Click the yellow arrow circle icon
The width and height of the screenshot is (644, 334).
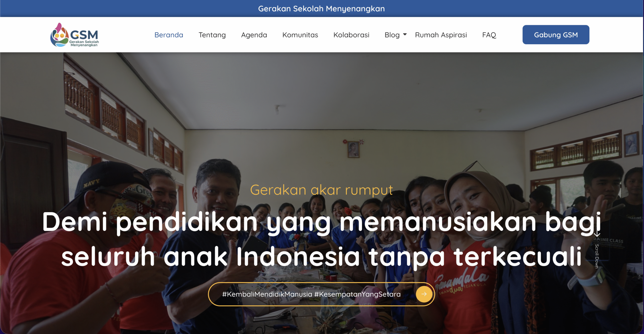424,294
